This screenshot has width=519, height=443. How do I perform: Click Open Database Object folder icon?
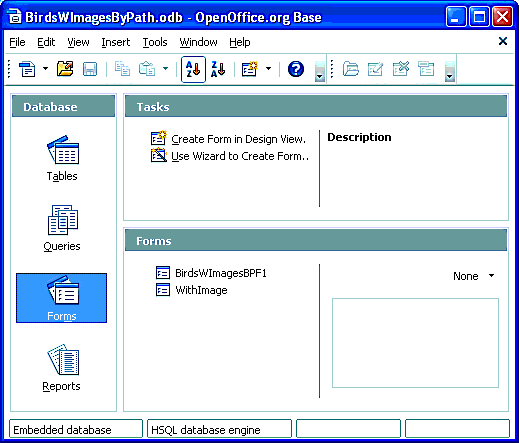coord(351,69)
